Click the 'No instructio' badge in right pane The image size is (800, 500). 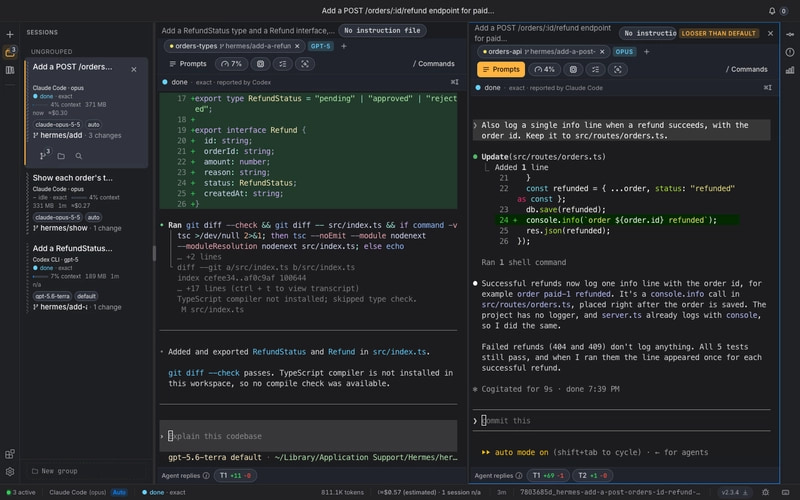[x=647, y=33]
